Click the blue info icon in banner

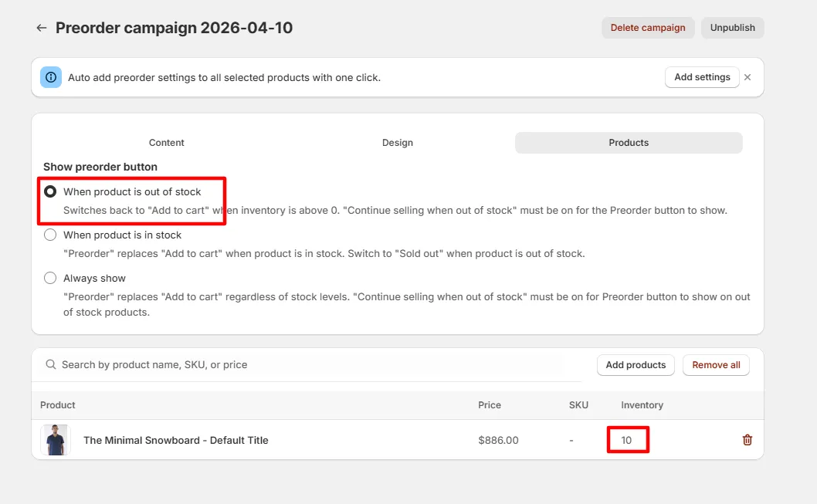click(51, 77)
